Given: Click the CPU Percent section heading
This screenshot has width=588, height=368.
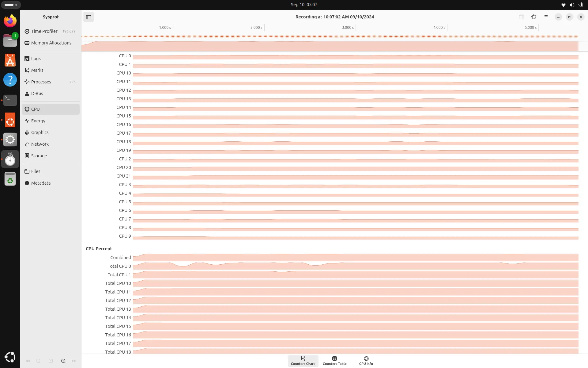Looking at the screenshot, I should click(99, 249).
